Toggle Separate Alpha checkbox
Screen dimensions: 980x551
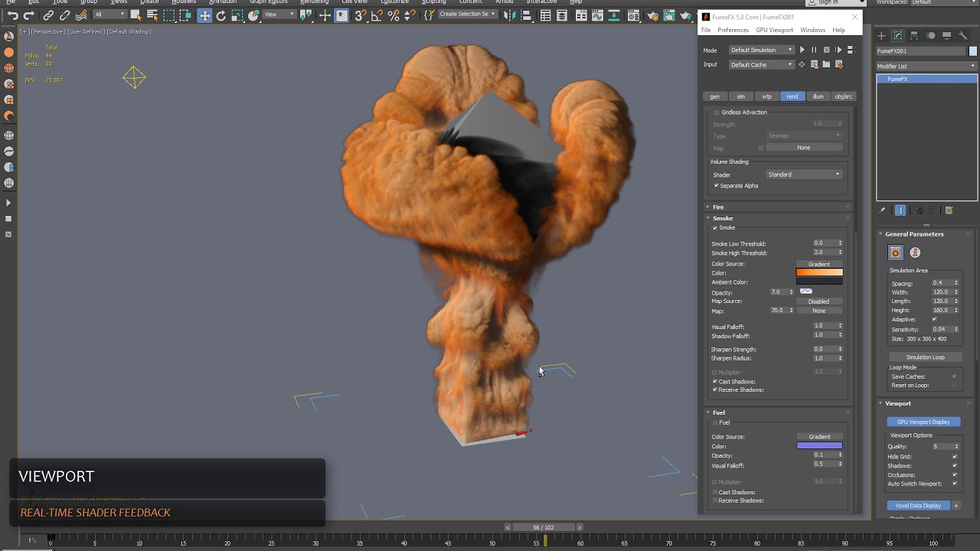pyautogui.click(x=717, y=186)
